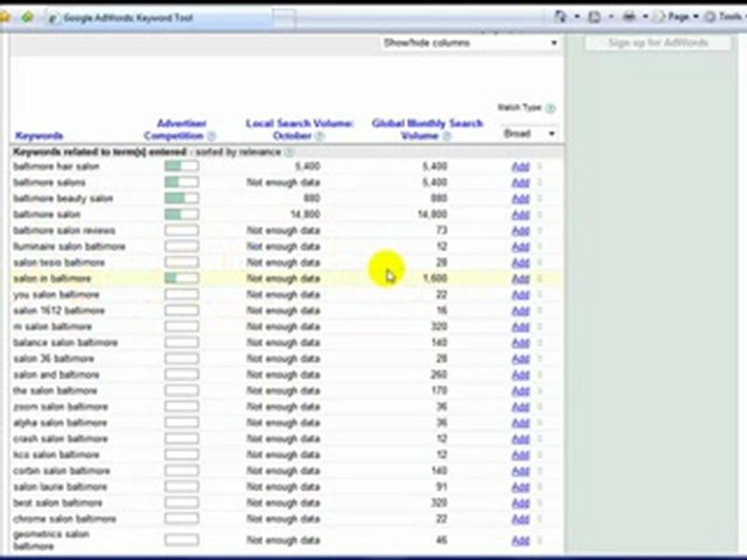This screenshot has width=747, height=560.
Task: Open options arrow beside salon in baltimore Add
Action: point(540,278)
